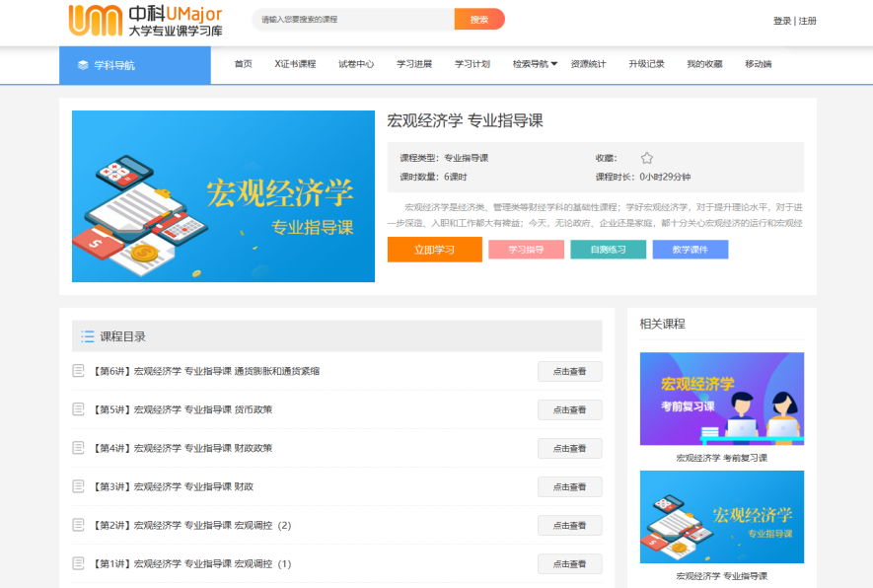Open the green 自测练习 button
The image size is (873, 588).
pyautogui.click(x=608, y=250)
